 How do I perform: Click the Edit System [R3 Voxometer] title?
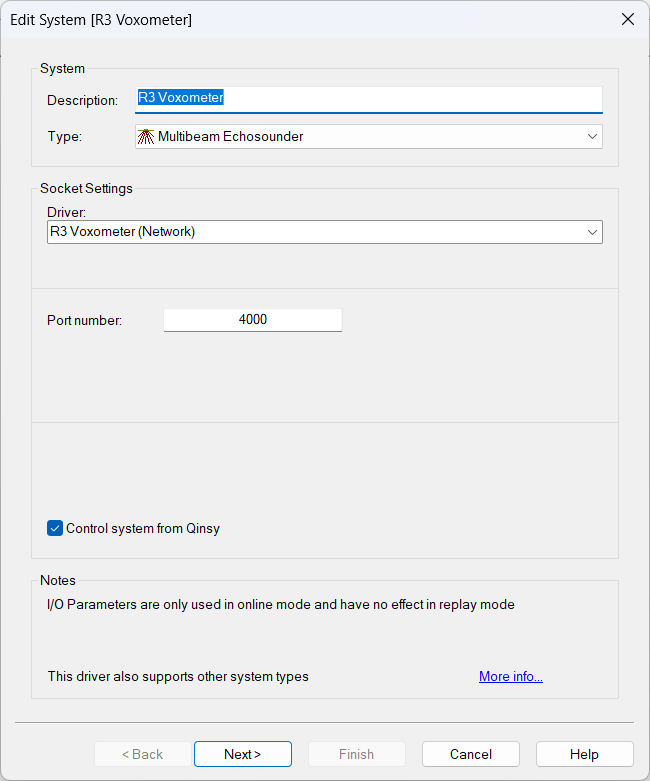coord(101,20)
